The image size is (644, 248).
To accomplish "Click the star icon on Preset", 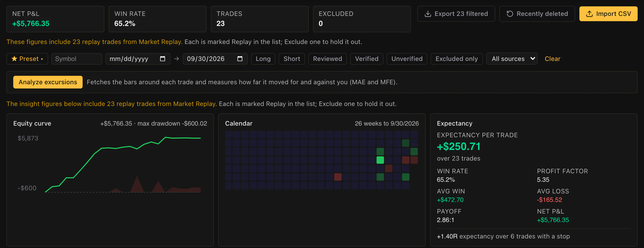I will 14,59.
